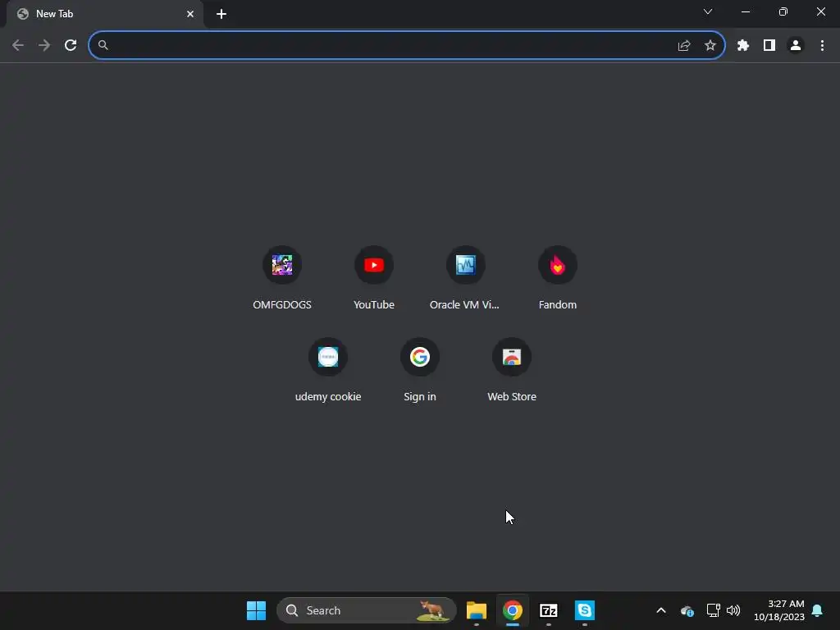Image resolution: width=840 pixels, height=630 pixels.
Task: Select the New Tab tab
Action: 105,14
